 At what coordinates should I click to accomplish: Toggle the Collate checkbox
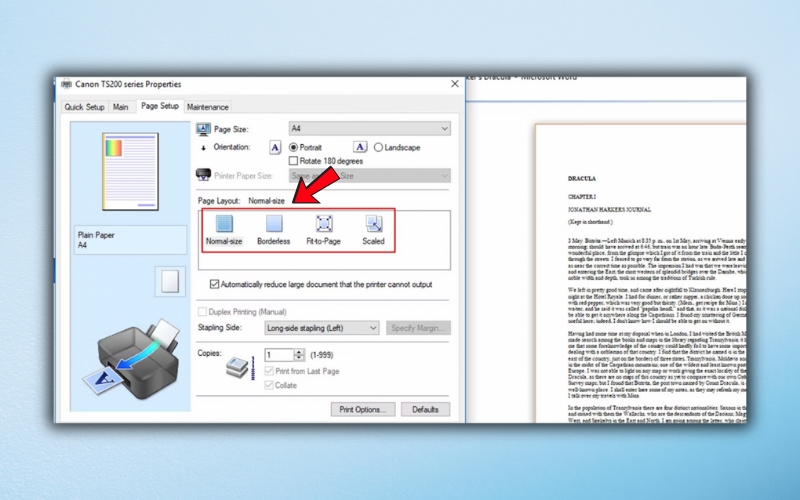pos(269,385)
